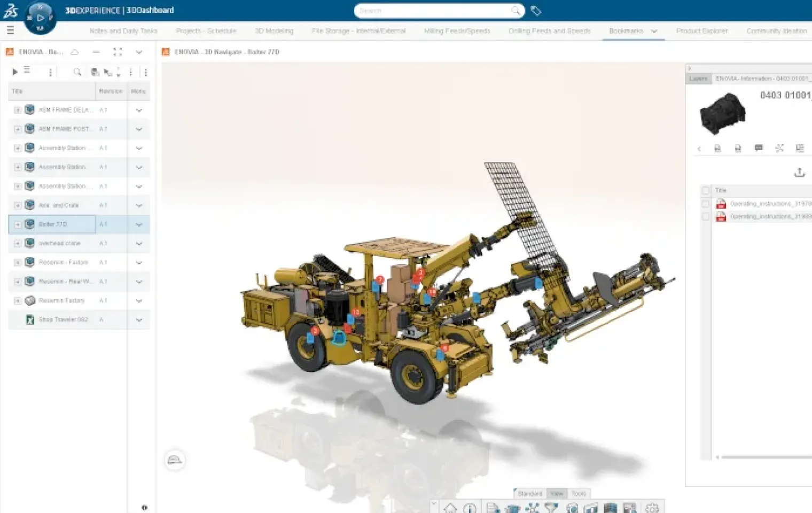Collapse the bottom toolbar with its chevron
The width and height of the screenshot is (812, 513).
(434, 503)
